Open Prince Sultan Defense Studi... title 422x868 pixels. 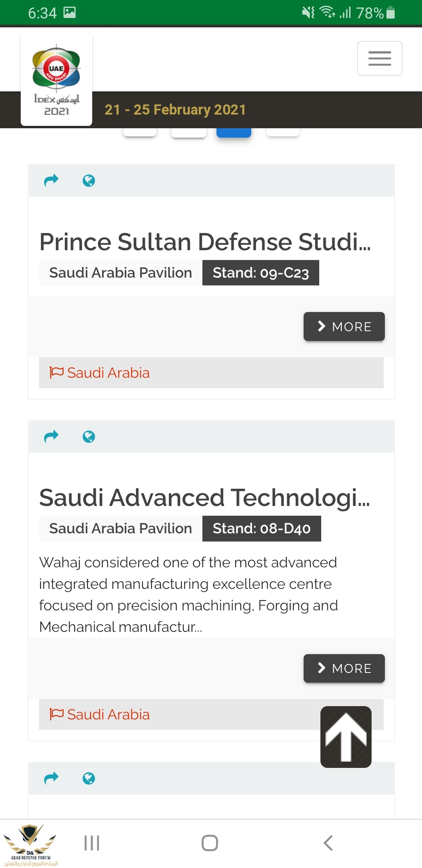(x=205, y=242)
